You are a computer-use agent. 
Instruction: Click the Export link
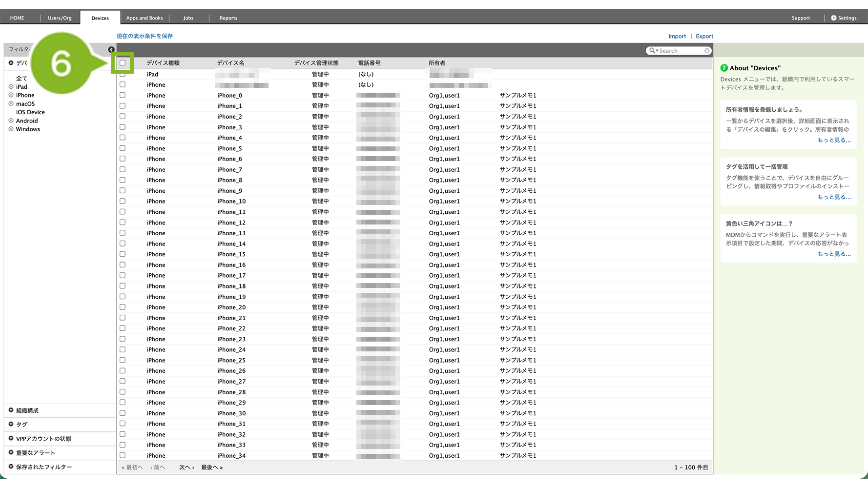point(704,37)
